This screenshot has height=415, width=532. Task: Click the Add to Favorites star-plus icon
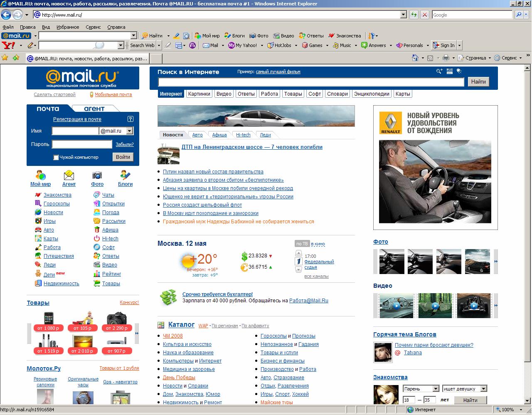[x=16, y=58]
